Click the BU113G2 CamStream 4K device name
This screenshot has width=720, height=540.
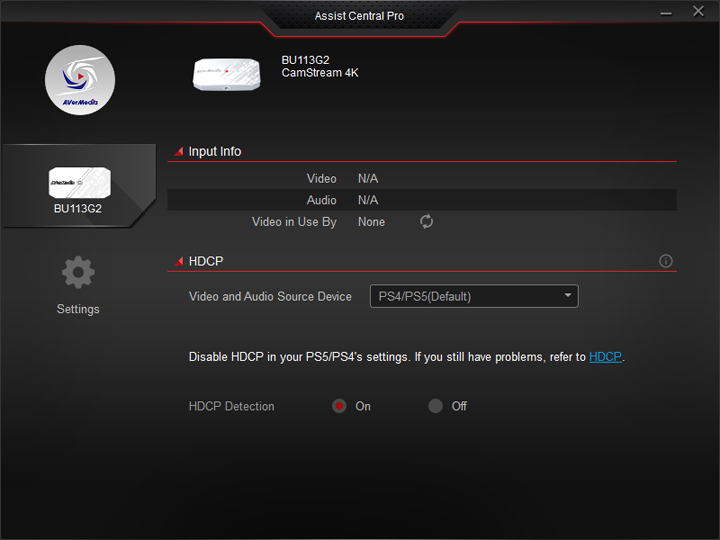point(320,67)
